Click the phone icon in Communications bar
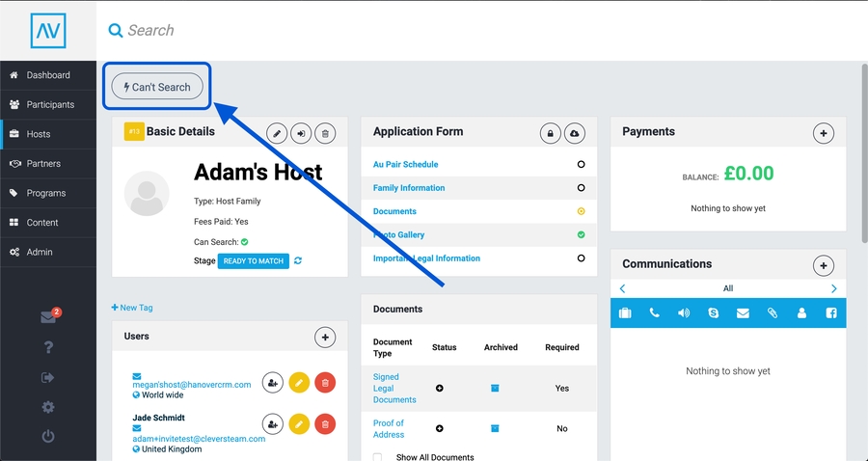This screenshot has width=868, height=461. (655, 312)
